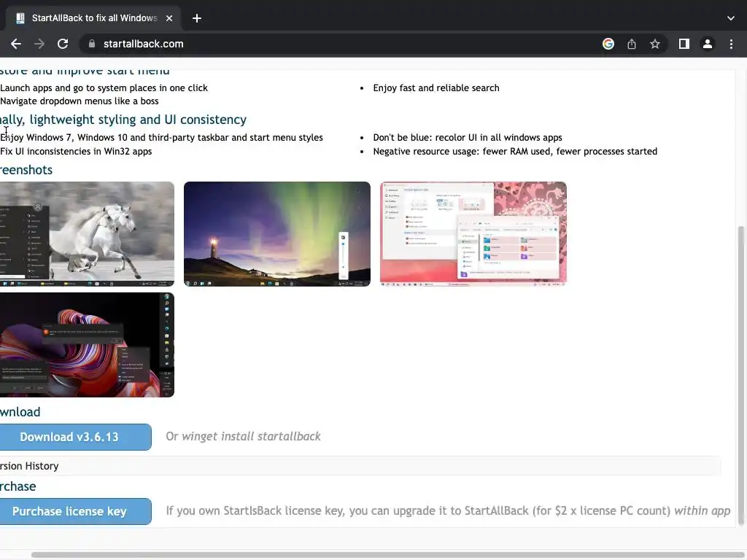The height and width of the screenshot is (560, 747).
Task: Click 'Enjoy Windows 7, Windows 10' styles text
Action: tap(161, 137)
